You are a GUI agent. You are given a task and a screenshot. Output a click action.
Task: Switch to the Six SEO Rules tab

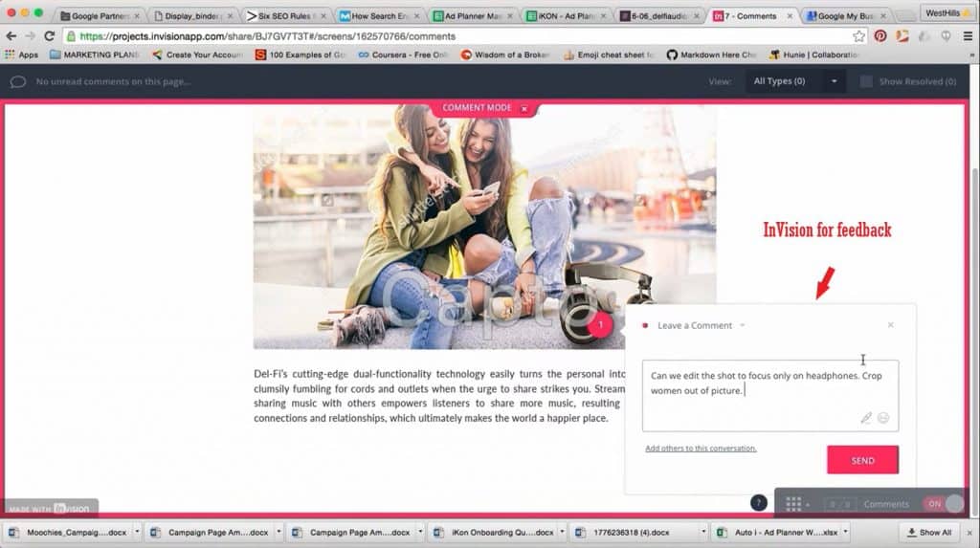(x=285, y=15)
